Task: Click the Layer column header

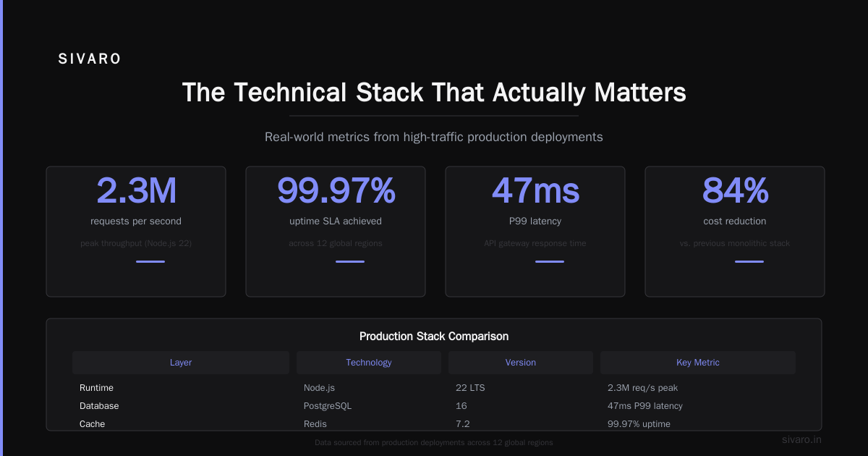Action: (x=181, y=363)
